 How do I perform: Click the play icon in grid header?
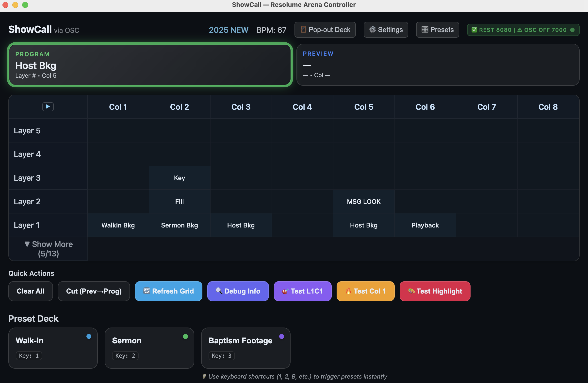point(48,106)
